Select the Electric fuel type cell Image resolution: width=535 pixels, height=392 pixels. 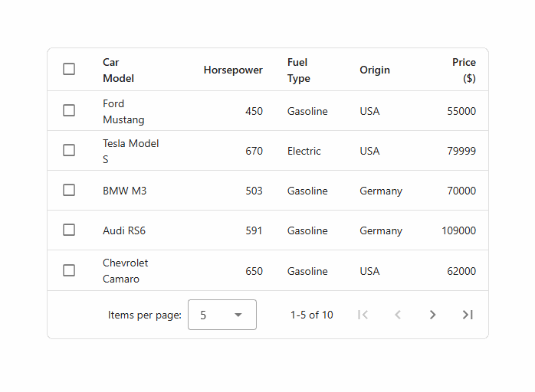pos(304,151)
